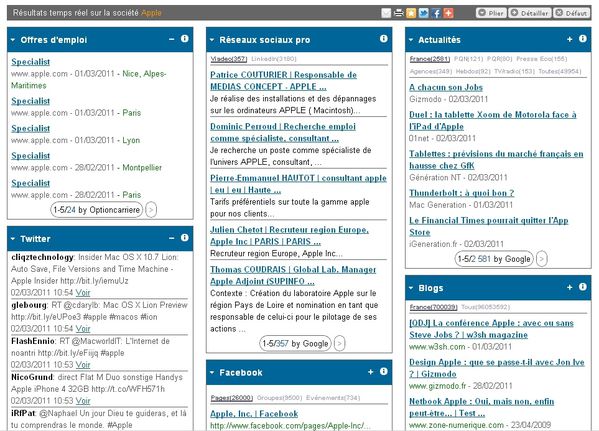Select the PQR news tab
This screenshot has width=599, height=431.
pos(500,59)
